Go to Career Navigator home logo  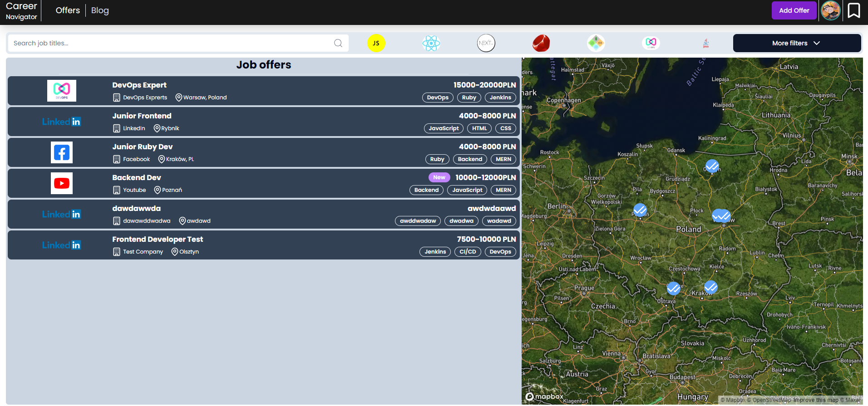pos(21,11)
